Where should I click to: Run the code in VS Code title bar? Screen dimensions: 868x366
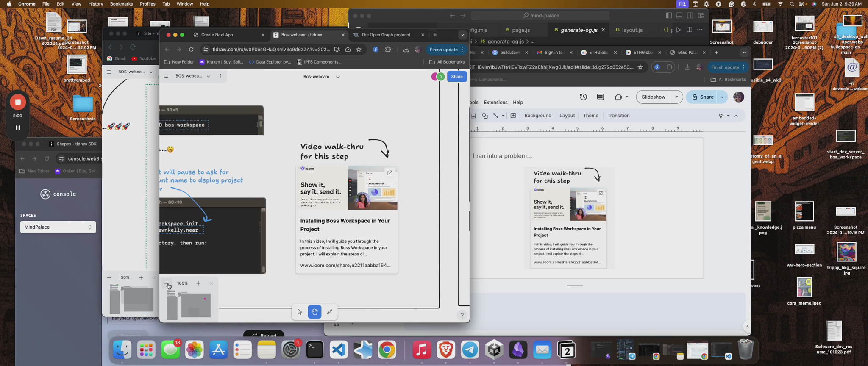[679, 30]
